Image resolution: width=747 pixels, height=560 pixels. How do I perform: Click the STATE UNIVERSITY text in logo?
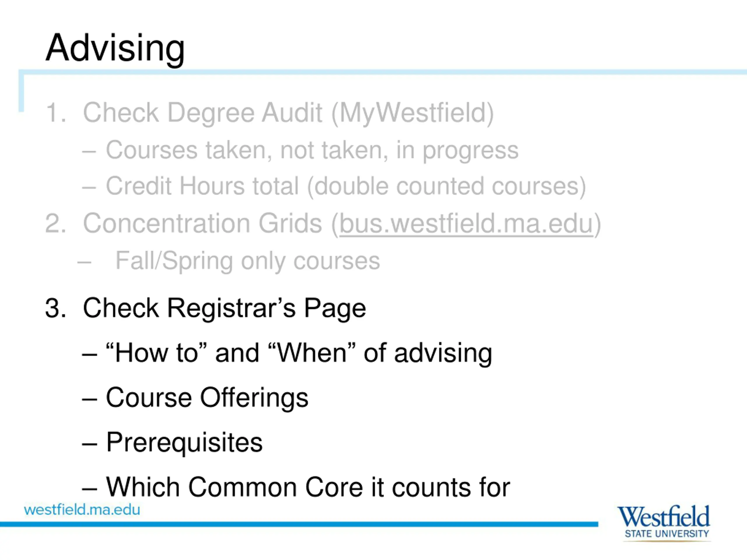pos(667,534)
